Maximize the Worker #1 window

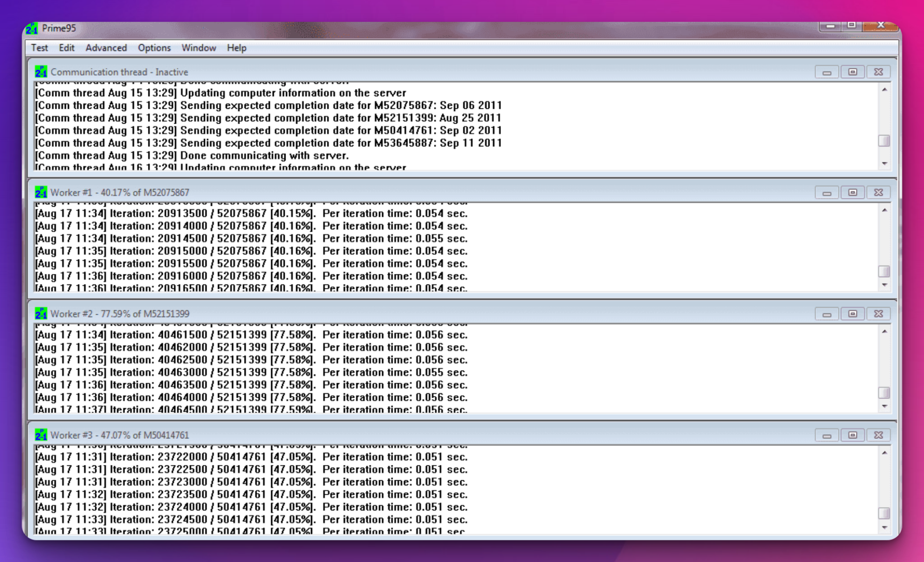pos(852,192)
